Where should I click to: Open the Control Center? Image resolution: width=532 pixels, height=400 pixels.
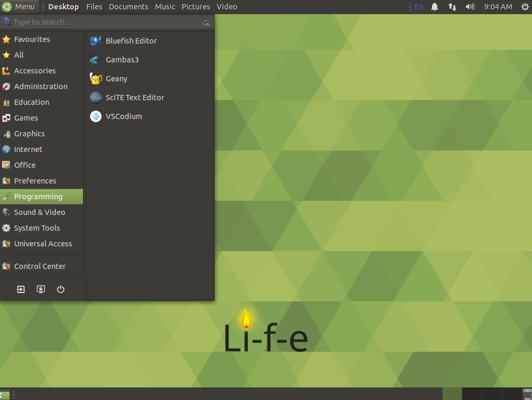point(41,266)
